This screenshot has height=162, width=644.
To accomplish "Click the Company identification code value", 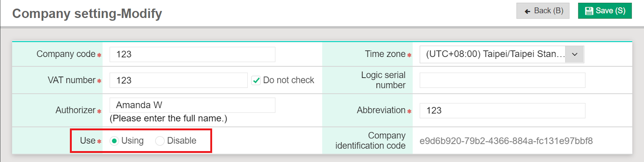I will click(x=506, y=141).
